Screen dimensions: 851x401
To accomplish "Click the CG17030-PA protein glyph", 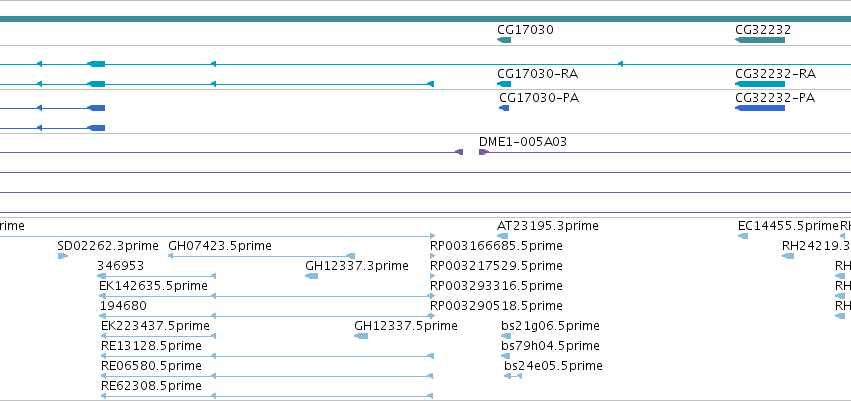I will tap(504, 108).
